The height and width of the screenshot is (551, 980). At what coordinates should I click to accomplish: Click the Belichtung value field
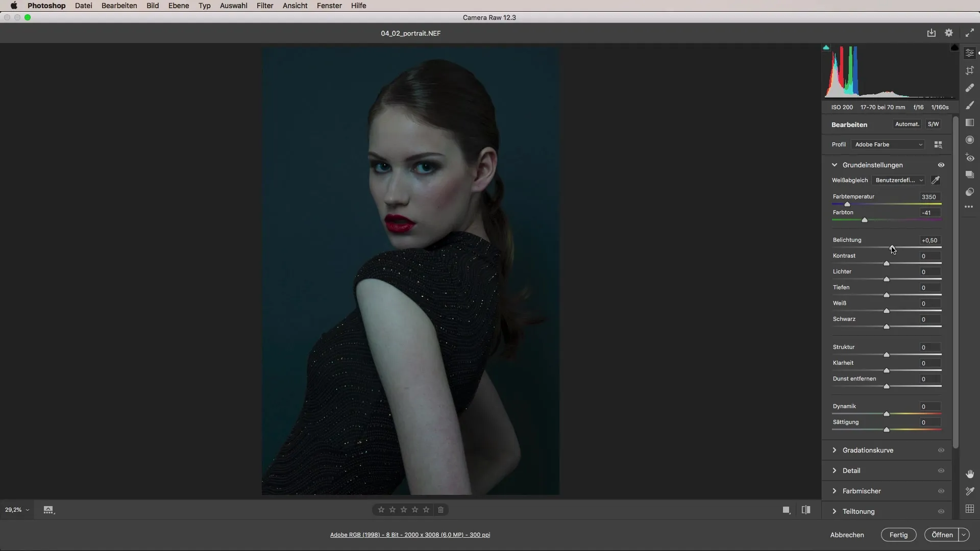pyautogui.click(x=930, y=240)
